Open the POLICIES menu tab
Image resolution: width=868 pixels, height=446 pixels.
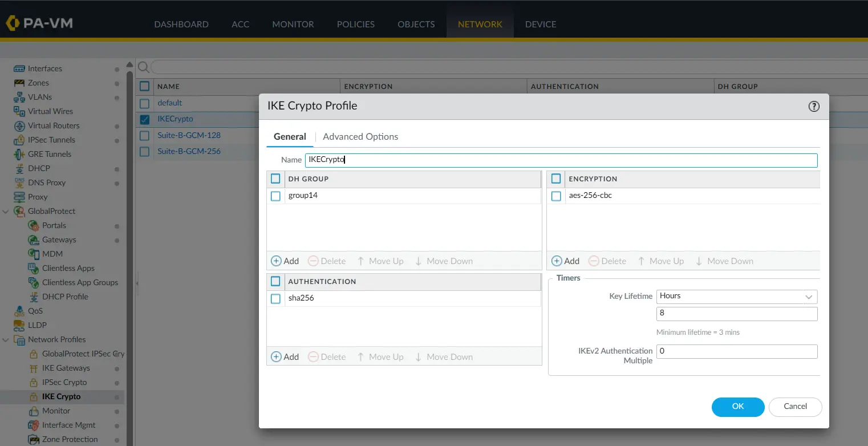[x=356, y=24]
